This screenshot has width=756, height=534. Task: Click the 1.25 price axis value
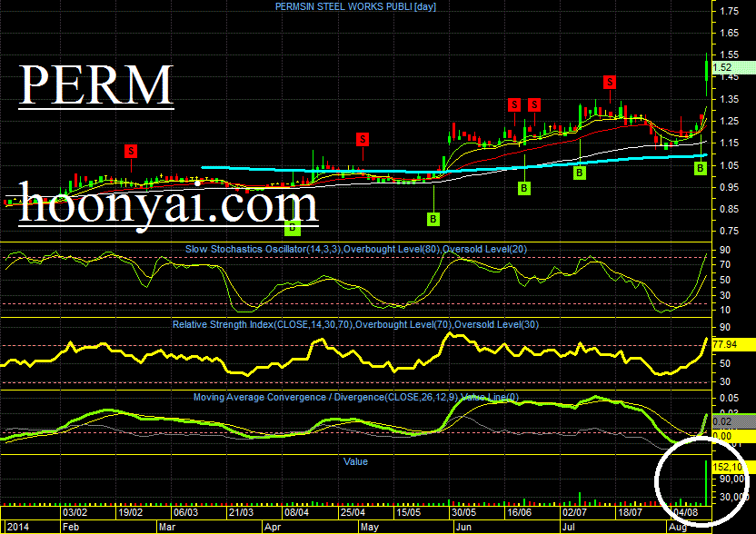point(729,121)
